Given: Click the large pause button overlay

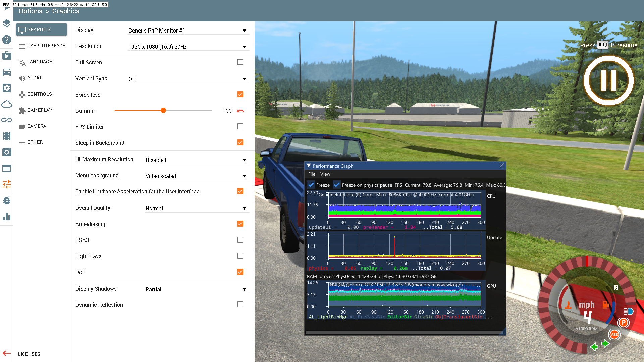Looking at the screenshot, I should [x=608, y=80].
